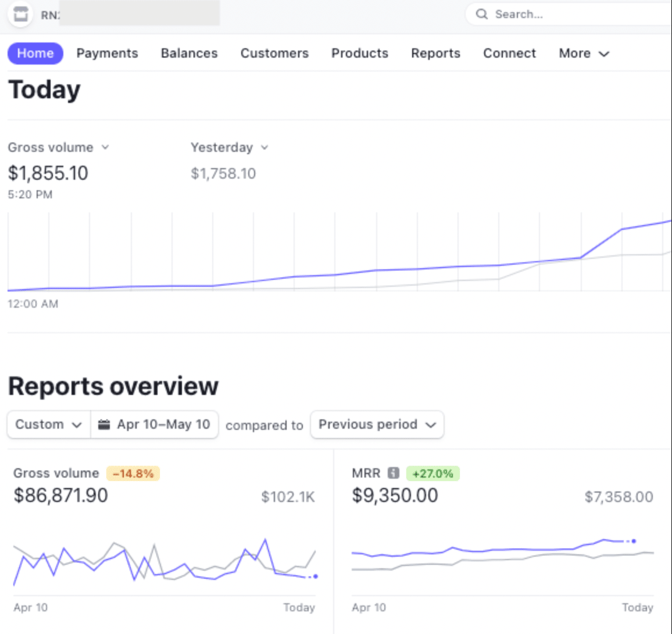Viewport: 672px width, 634px height.
Task: Click the magnifying glass search icon
Action: (482, 14)
